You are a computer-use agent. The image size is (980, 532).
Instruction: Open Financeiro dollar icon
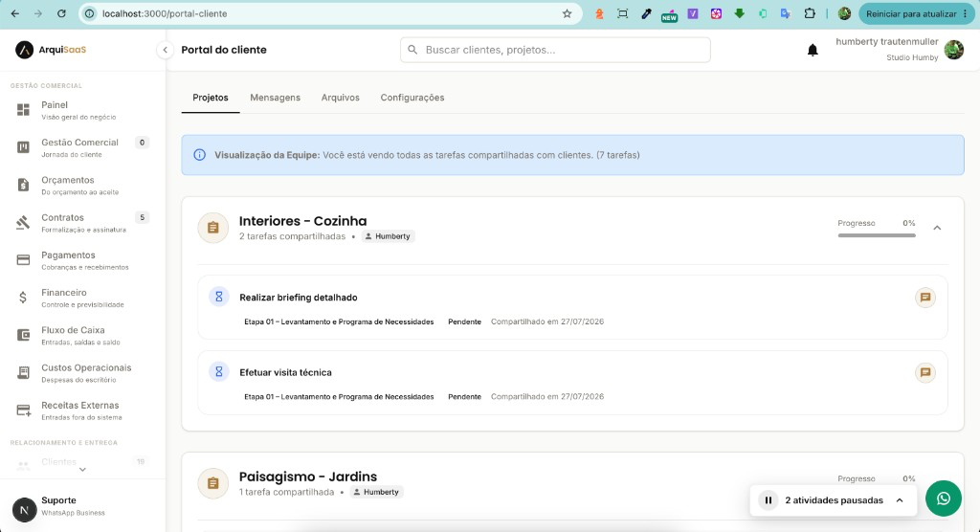(x=23, y=298)
